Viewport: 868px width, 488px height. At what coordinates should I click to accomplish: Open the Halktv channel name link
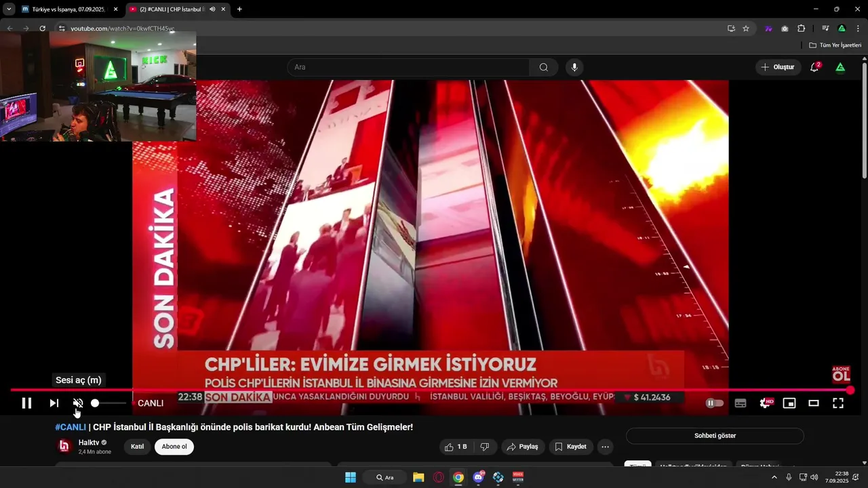[x=89, y=443]
